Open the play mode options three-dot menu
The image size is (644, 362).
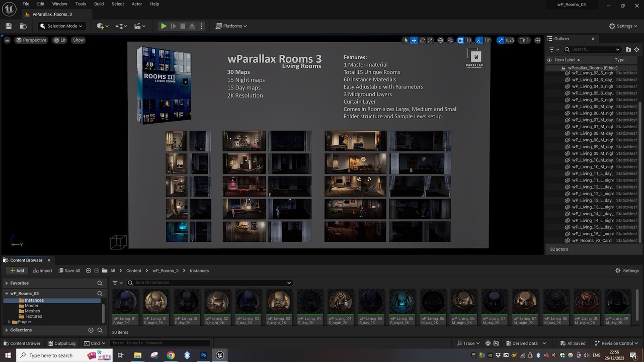[x=201, y=26]
